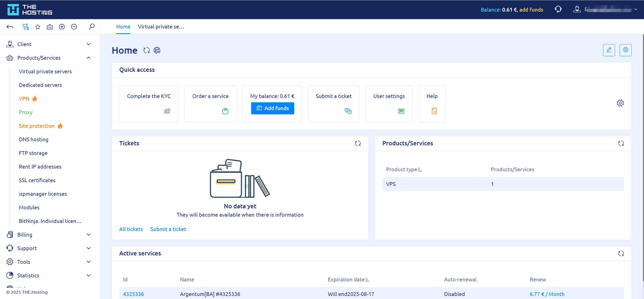Image resolution: width=644 pixels, height=299 pixels.
Task: Expand all menu items with plus icon
Action: (62, 27)
